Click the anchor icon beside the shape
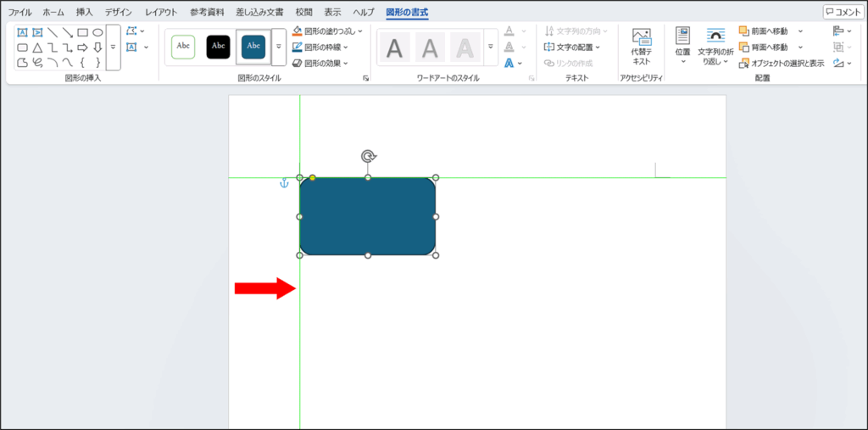This screenshot has height=430, width=868. [x=285, y=182]
